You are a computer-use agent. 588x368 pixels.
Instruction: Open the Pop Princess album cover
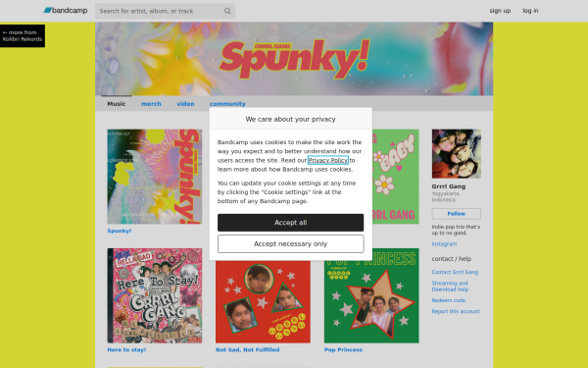(x=371, y=295)
